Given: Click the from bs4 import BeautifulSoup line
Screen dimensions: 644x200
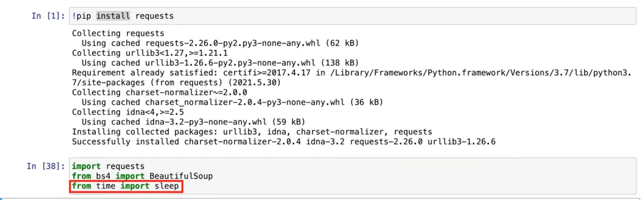Looking at the screenshot, I should (x=142, y=176).
